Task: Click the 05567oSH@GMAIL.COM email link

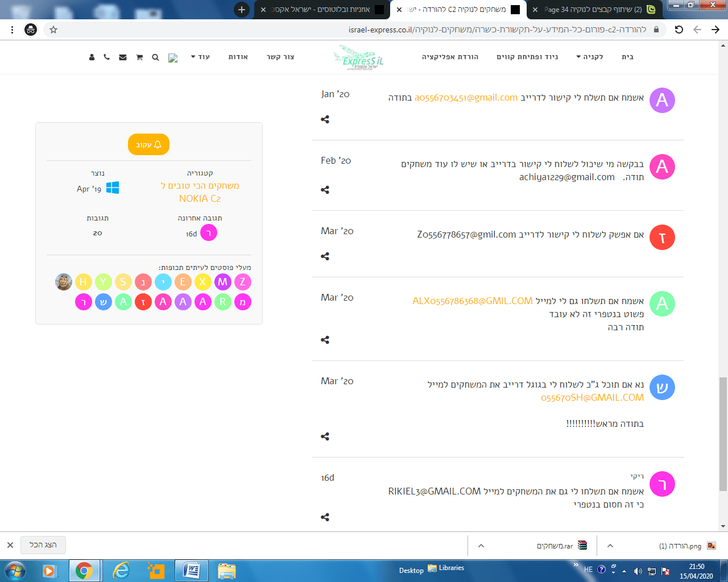Action: [x=592, y=398]
